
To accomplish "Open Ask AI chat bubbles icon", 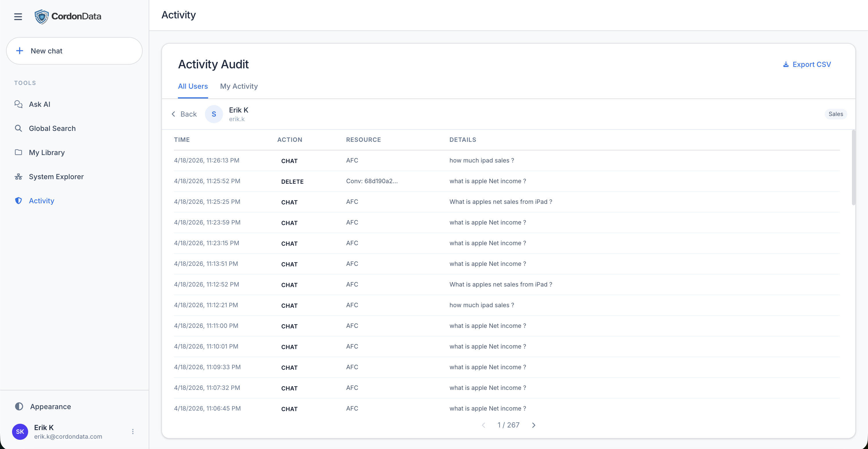I will [x=19, y=104].
